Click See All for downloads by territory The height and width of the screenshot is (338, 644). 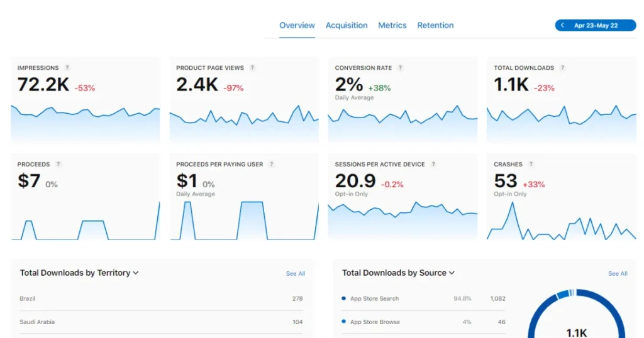(296, 273)
